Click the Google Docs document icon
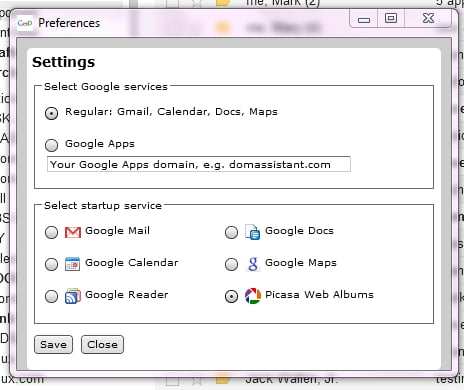This screenshot has width=464, height=390. pos(253,232)
